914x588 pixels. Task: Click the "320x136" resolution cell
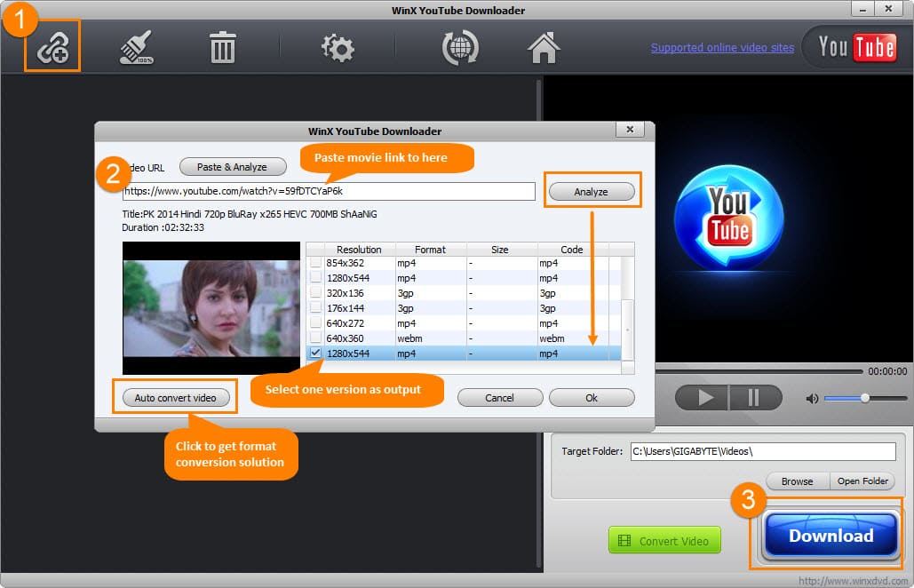point(345,293)
